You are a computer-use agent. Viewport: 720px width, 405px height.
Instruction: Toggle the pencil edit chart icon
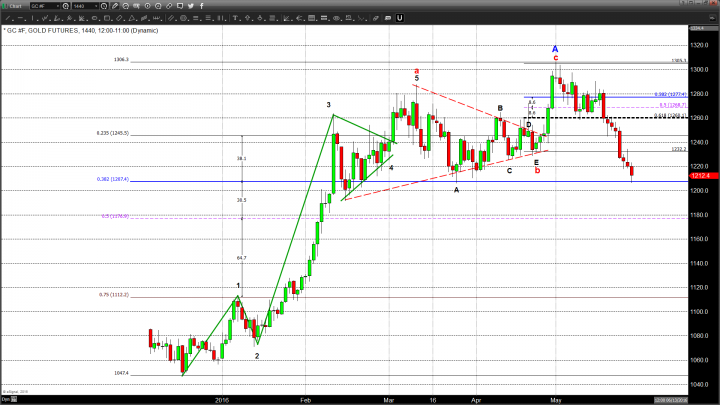coord(115,6)
